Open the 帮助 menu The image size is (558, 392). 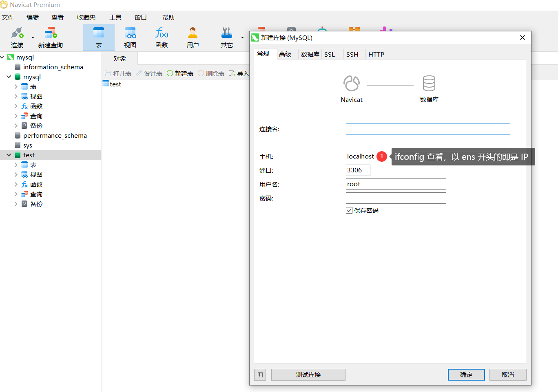tap(168, 17)
